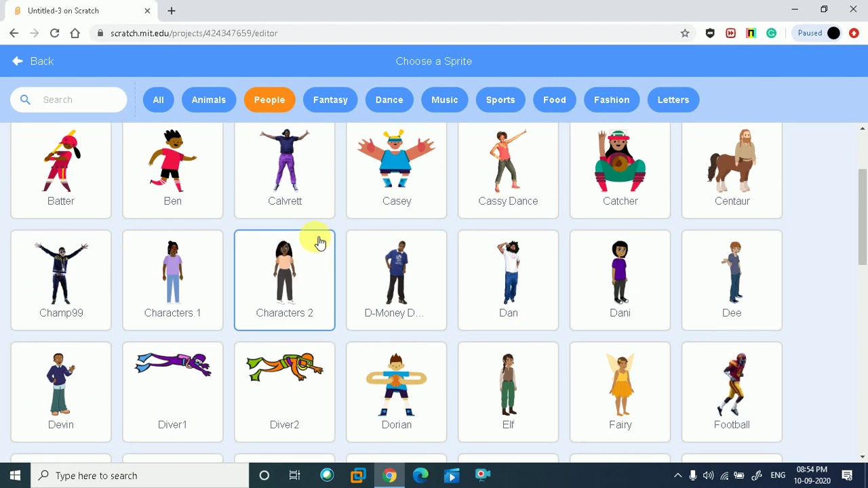Screen dimensions: 868x488
Task: Close the Untitled-3 on Scratch tab
Action: [147, 11]
